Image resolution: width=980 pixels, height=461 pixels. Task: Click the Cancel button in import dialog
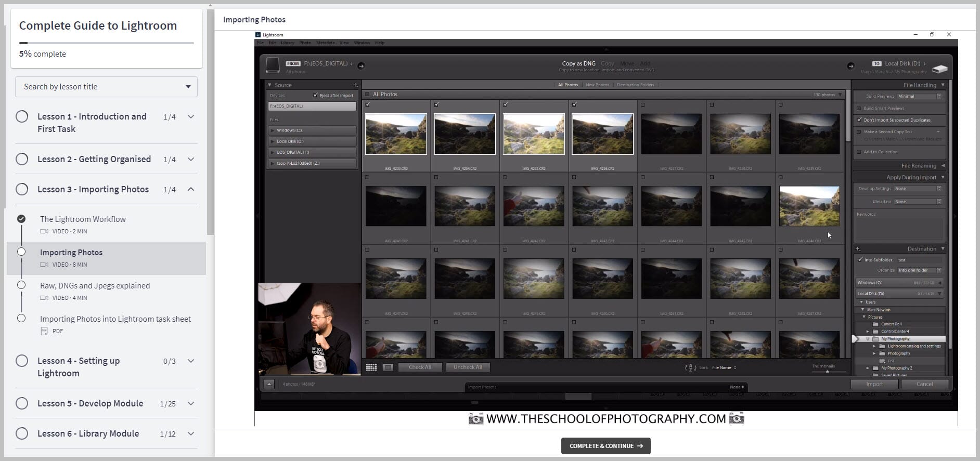[x=924, y=384]
